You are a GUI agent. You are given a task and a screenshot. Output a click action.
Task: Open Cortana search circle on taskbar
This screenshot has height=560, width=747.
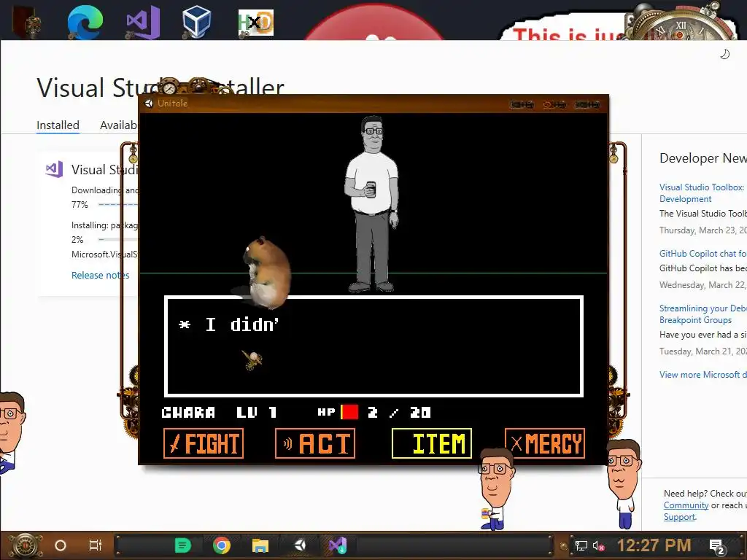click(x=60, y=545)
